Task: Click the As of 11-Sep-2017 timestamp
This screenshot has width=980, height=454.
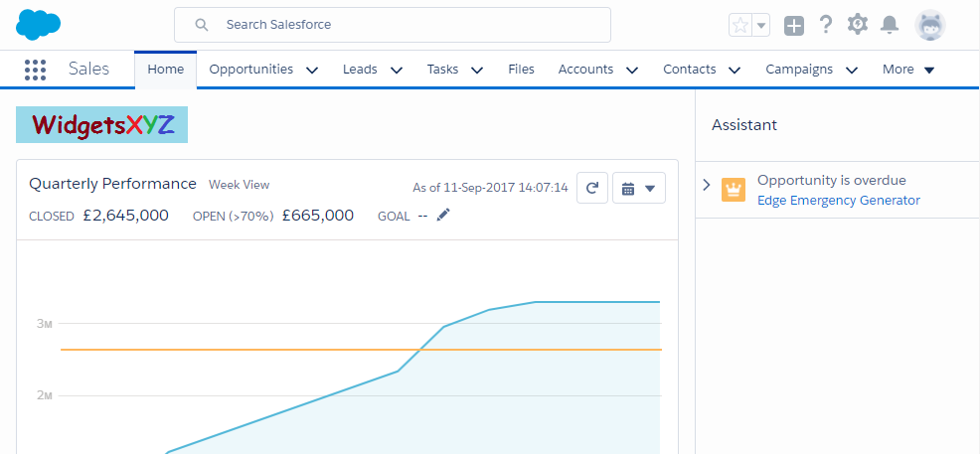Action: click(x=490, y=188)
